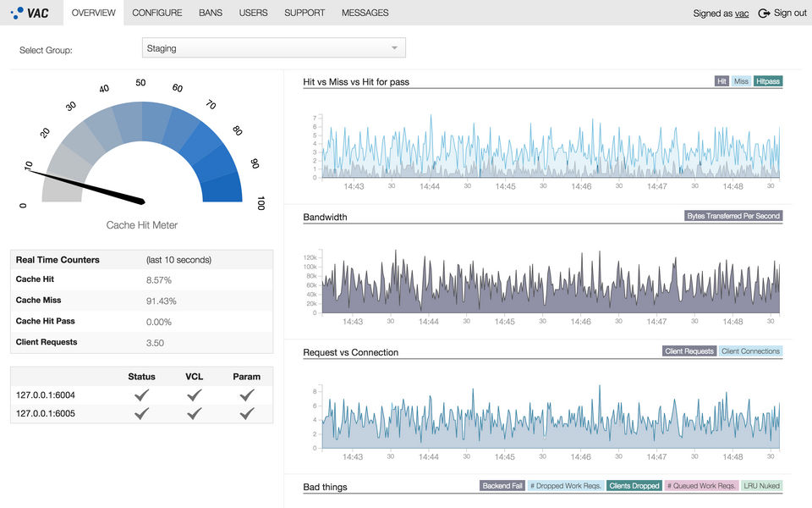
Task: Click the 127.0.0.1:6005 server address
Action: pos(46,413)
